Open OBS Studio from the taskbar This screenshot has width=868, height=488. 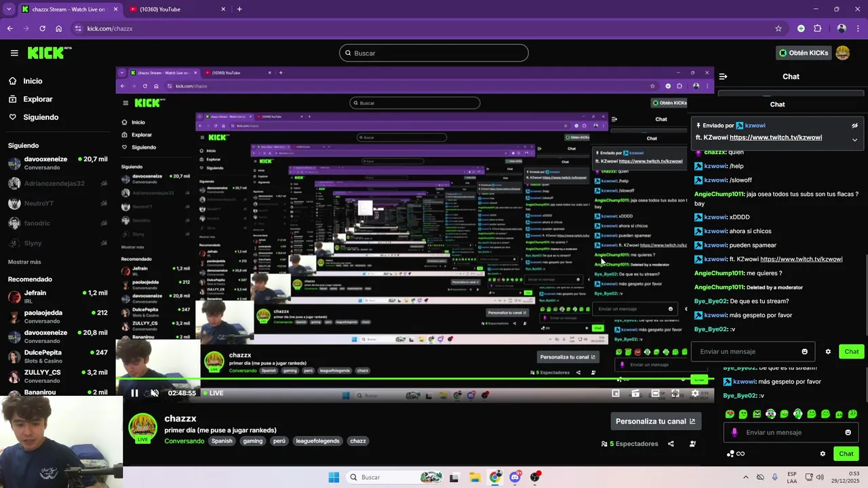[x=535, y=477]
